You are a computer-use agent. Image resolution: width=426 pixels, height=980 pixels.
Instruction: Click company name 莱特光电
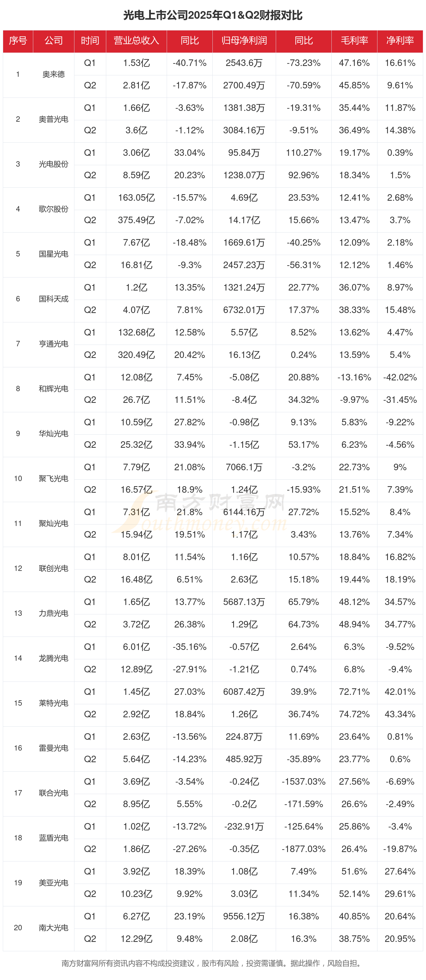coord(53,703)
